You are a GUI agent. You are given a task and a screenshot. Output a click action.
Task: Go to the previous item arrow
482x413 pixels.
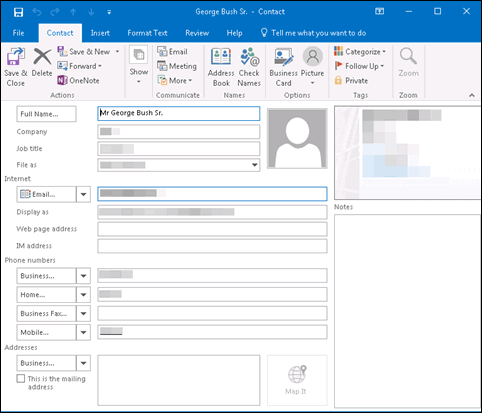click(73, 12)
